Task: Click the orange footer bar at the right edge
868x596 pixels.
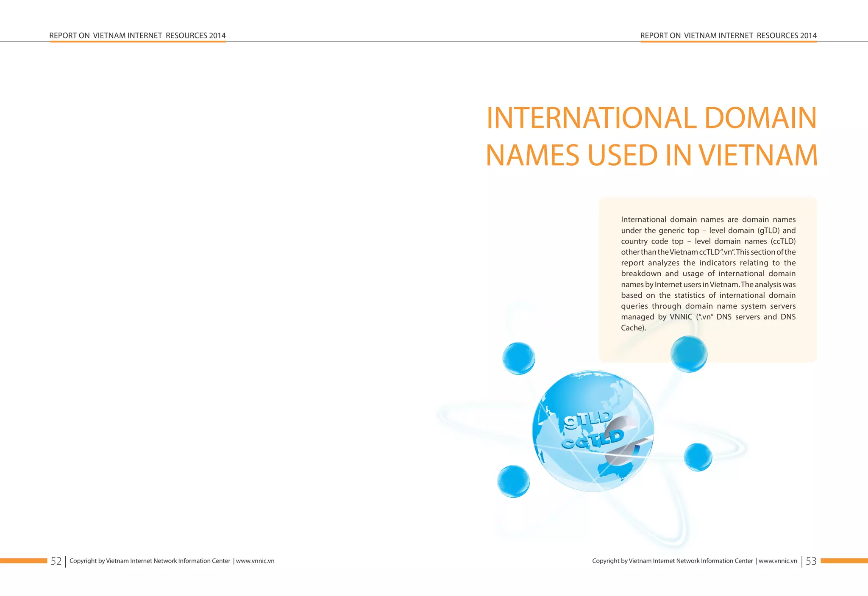Action: tap(844, 561)
